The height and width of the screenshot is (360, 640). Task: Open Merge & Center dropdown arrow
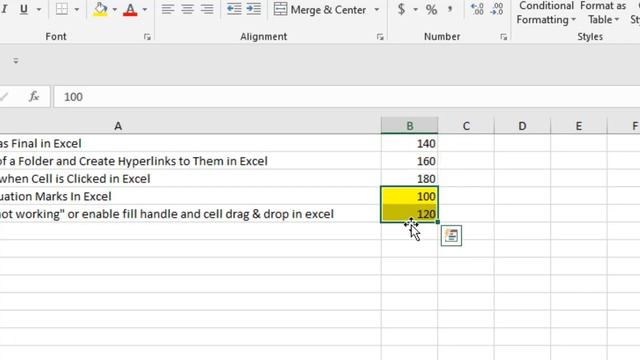tap(377, 9)
